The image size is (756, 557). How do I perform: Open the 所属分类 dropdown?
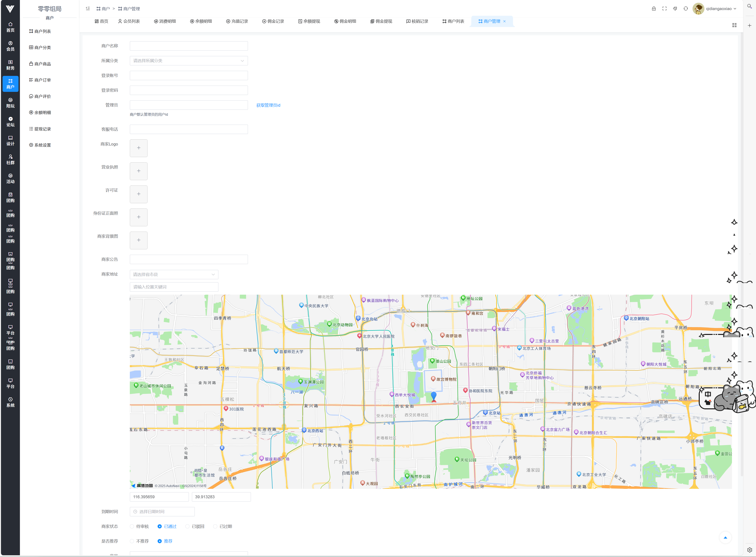[189, 61]
